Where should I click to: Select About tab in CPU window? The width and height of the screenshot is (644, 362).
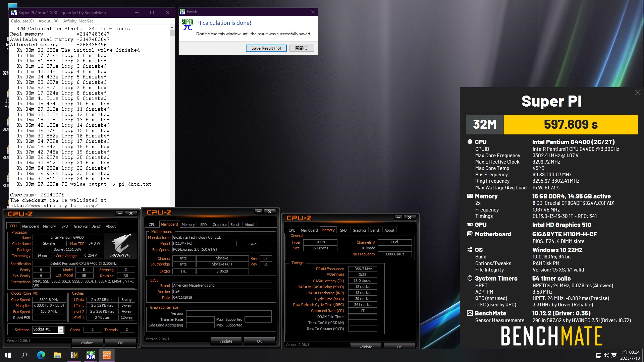point(111,226)
